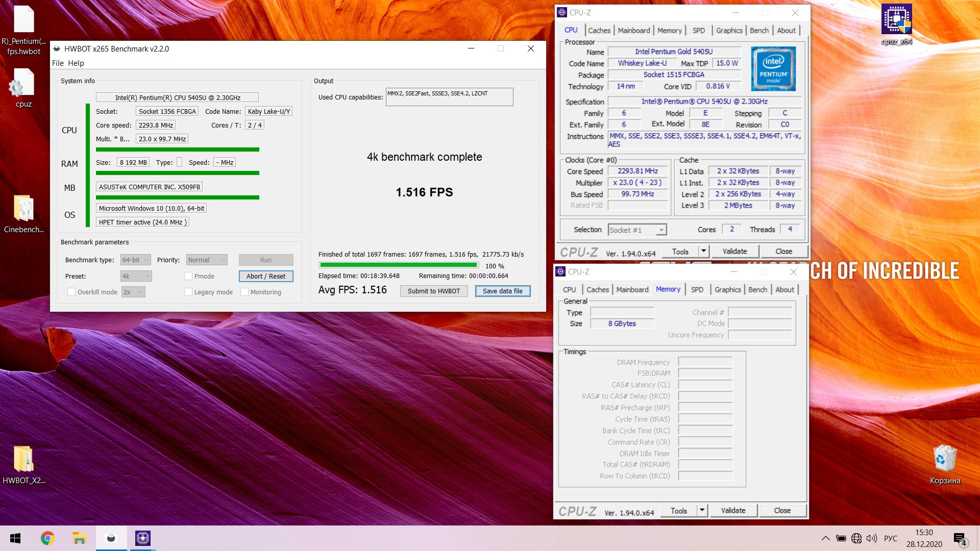Switch to SPD tab in top CPU-Z
The image size is (980, 551).
699,31
